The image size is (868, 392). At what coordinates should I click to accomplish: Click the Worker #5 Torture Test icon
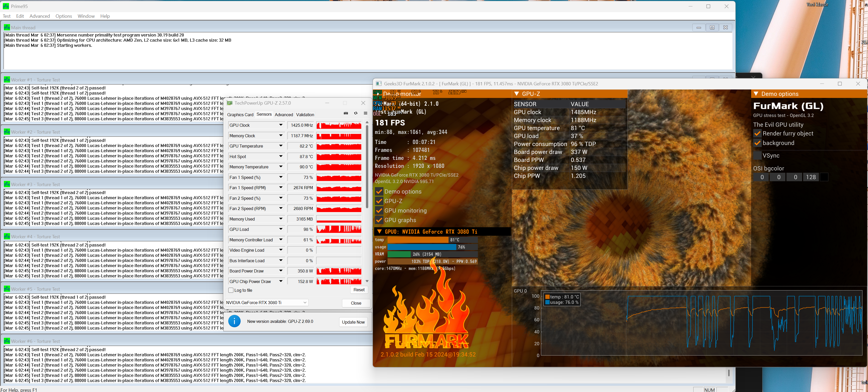pyautogui.click(x=7, y=289)
